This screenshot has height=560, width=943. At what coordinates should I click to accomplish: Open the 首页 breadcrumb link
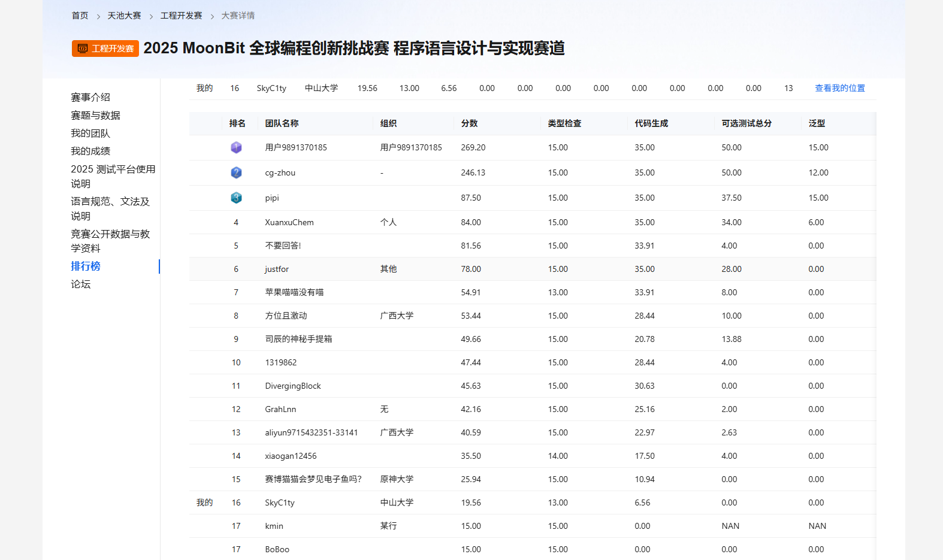80,16
